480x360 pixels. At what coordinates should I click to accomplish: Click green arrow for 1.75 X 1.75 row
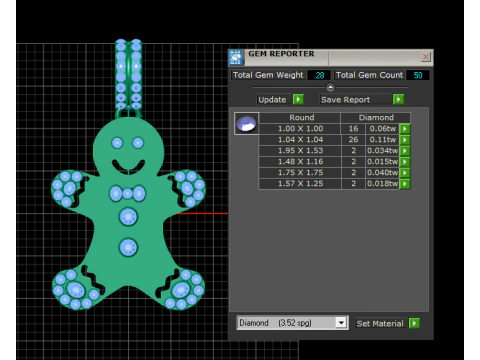[x=405, y=173]
